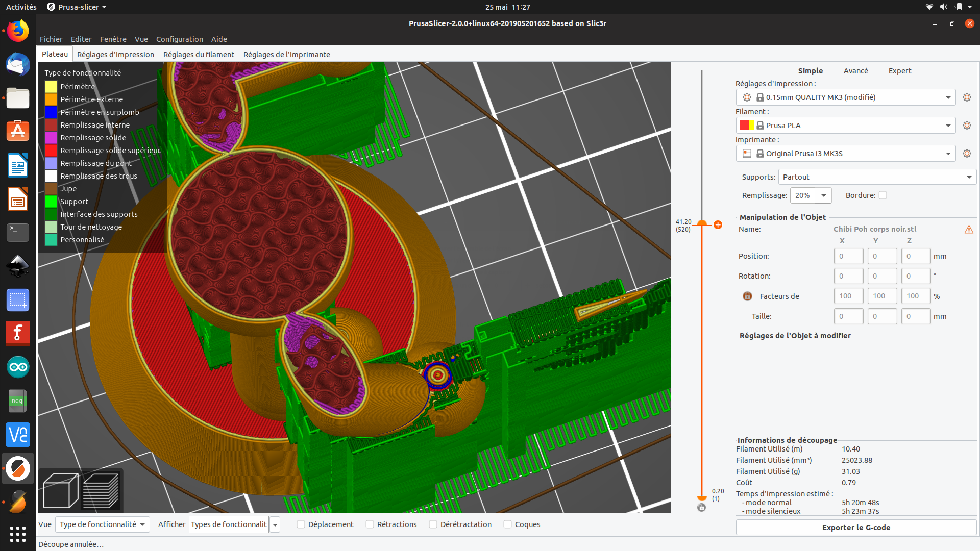This screenshot has width=980, height=551.
Task: Toggle uniform scaling lock beside Facteurs
Action: click(x=747, y=296)
